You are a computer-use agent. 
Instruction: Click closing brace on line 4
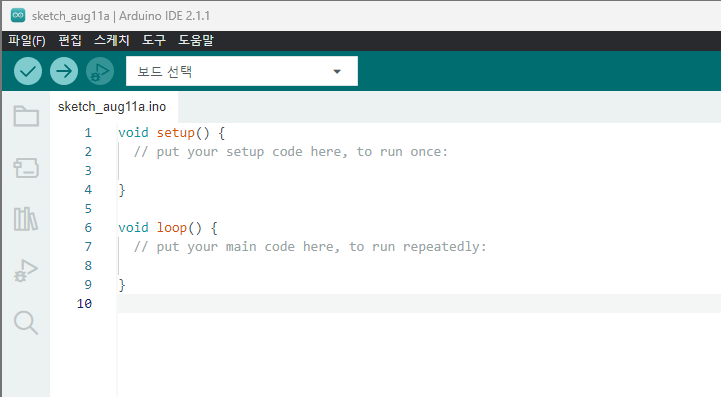[122, 190]
